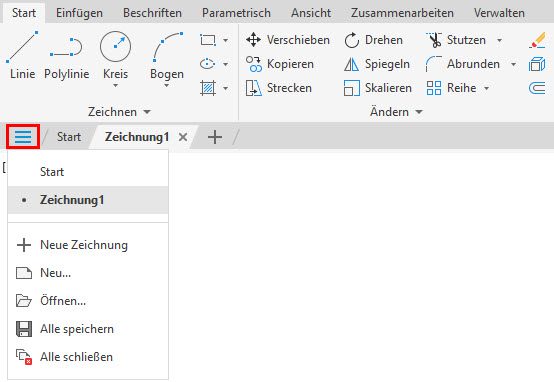
Task: Open the Reihe dropdown arrow
Action: [x=487, y=88]
